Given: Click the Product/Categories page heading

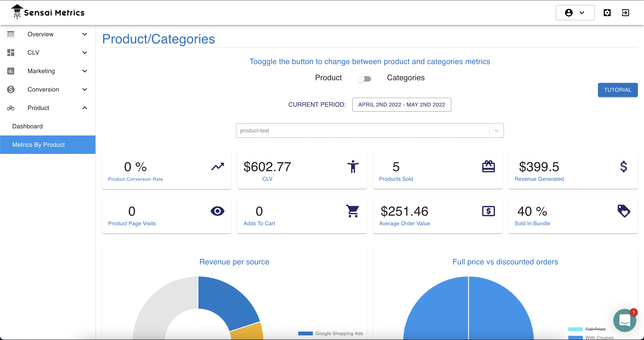Looking at the screenshot, I should coord(159,39).
